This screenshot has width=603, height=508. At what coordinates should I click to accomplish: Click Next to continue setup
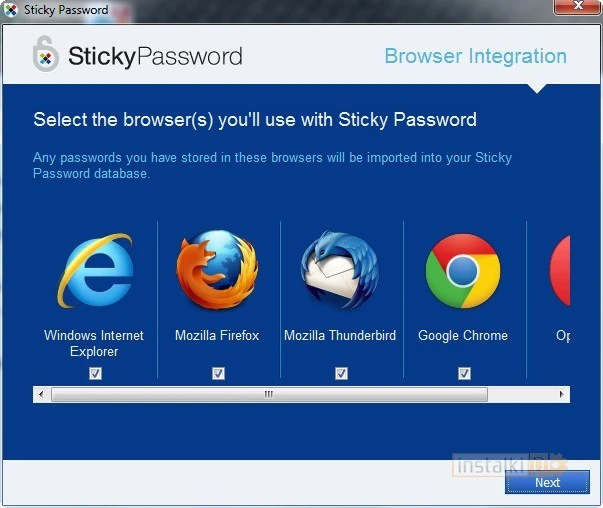click(x=547, y=482)
